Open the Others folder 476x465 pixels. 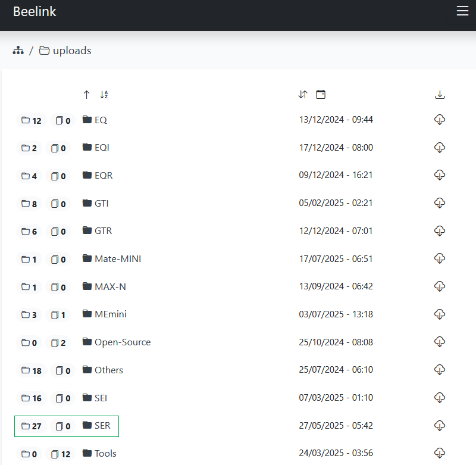[x=102, y=370]
